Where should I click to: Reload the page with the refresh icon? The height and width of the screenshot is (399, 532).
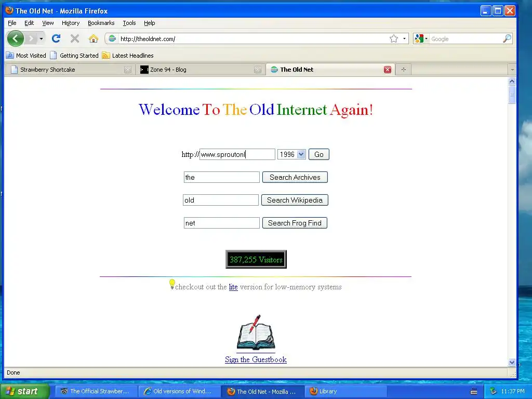pos(56,38)
